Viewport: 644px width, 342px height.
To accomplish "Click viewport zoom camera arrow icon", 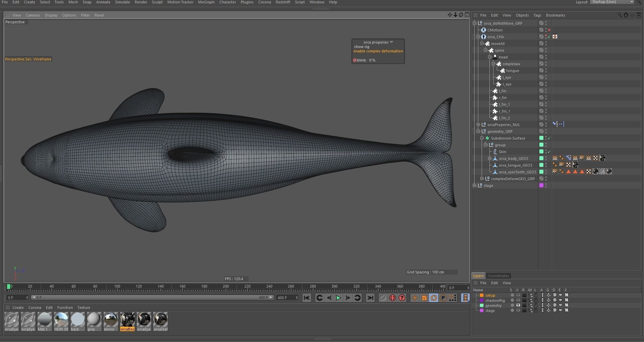I will coord(455,15).
